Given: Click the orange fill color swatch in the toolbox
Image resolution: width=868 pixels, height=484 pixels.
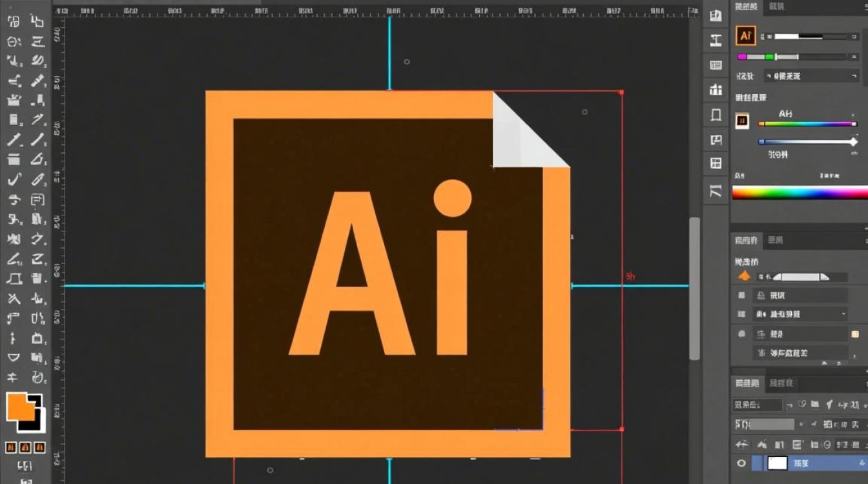Looking at the screenshot, I should [19, 407].
